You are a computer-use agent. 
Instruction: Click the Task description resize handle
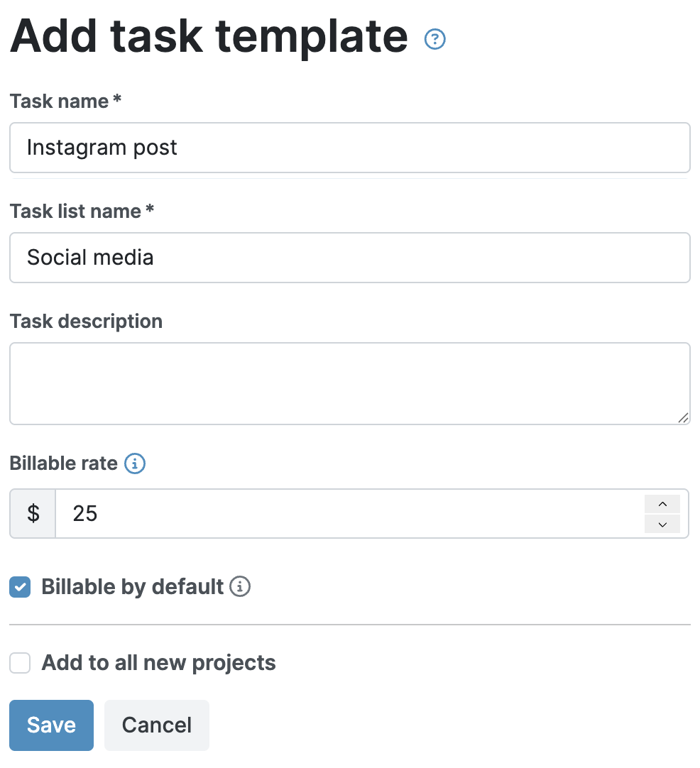point(683,418)
